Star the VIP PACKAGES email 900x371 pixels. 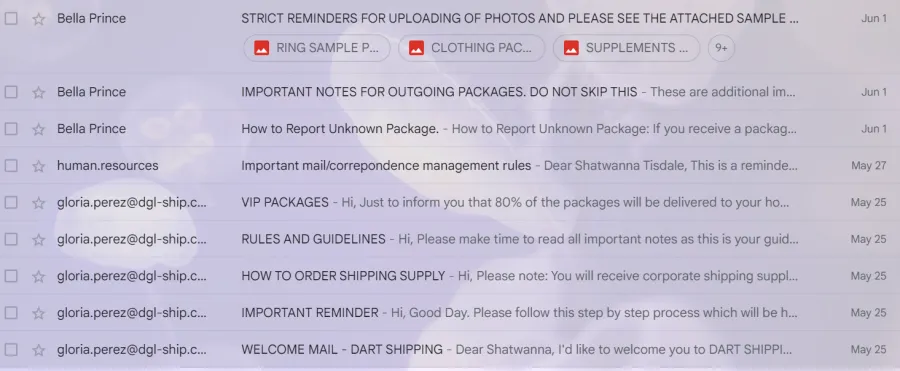(38, 203)
